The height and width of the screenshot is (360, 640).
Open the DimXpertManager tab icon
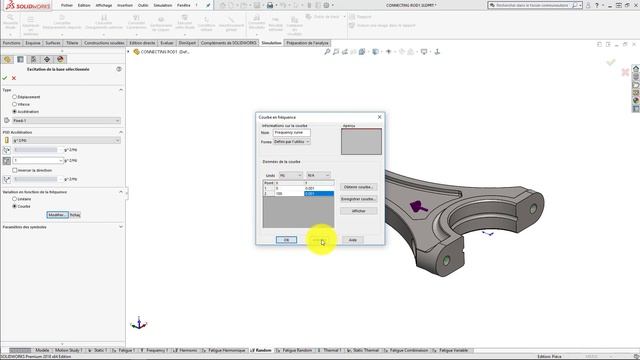point(47,60)
